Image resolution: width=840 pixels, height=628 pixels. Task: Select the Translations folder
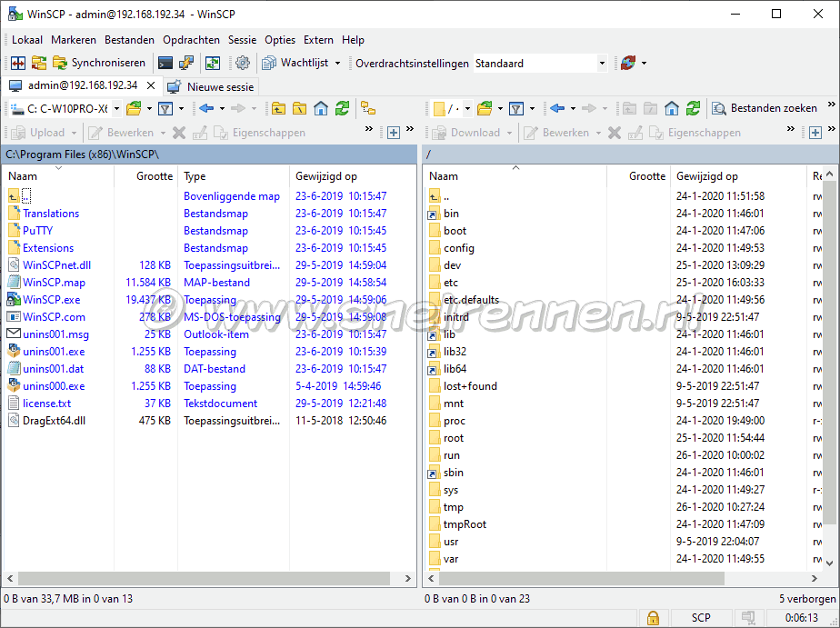click(x=50, y=214)
